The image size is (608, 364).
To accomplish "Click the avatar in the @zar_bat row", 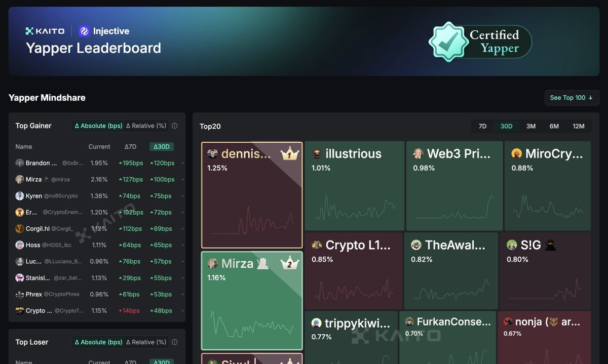I will 20,278.
